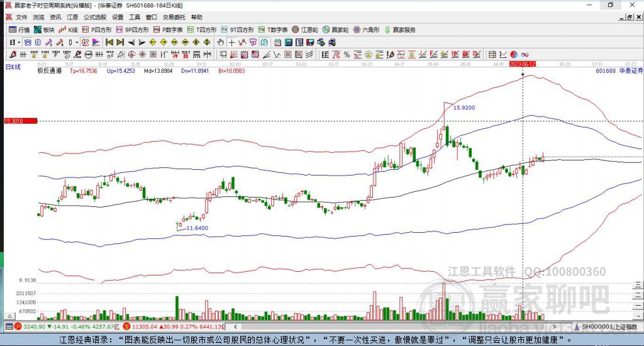Image resolution: width=644 pixels, height=346 pixels.
Task: Click the save floppy disk icon
Action: pos(310,42)
